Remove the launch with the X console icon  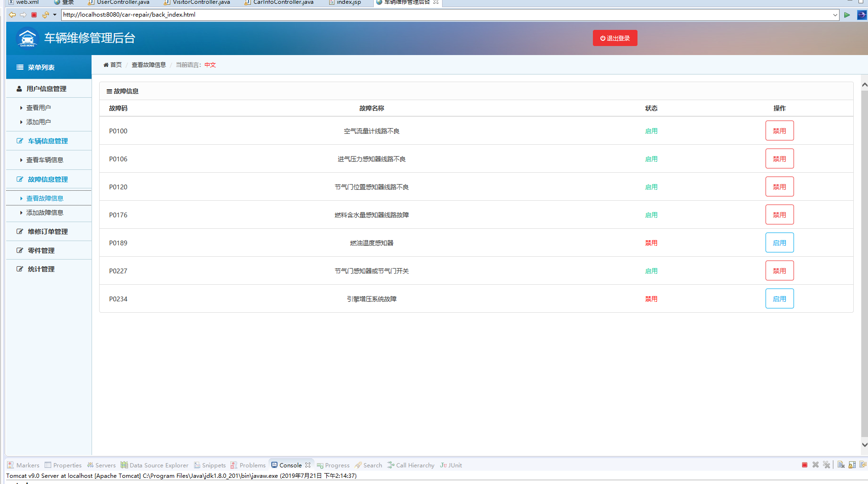coord(815,465)
